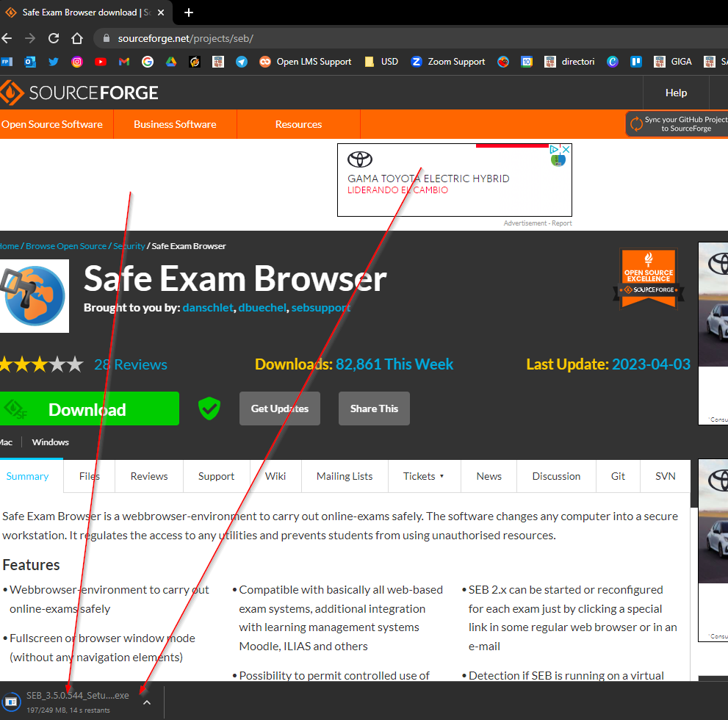Click the AdChoices icon on Toyota ad

(x=556, y=149)
